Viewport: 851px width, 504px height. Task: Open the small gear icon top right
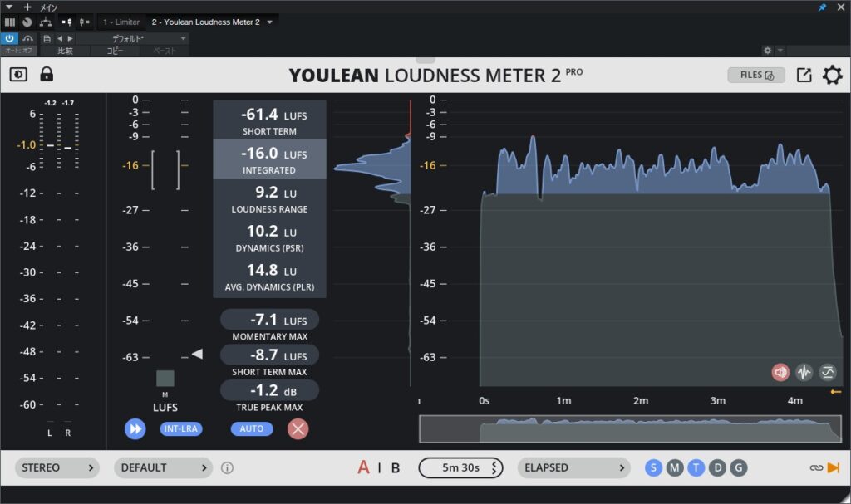tap(767, 51)
